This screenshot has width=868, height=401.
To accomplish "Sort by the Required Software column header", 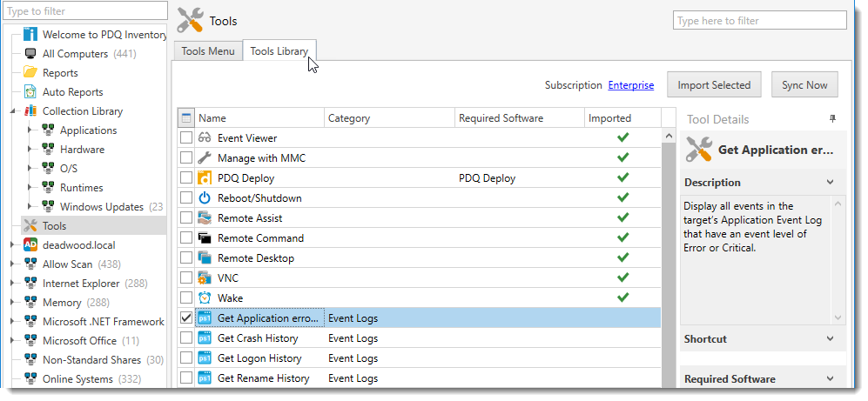I will (519, 117).
